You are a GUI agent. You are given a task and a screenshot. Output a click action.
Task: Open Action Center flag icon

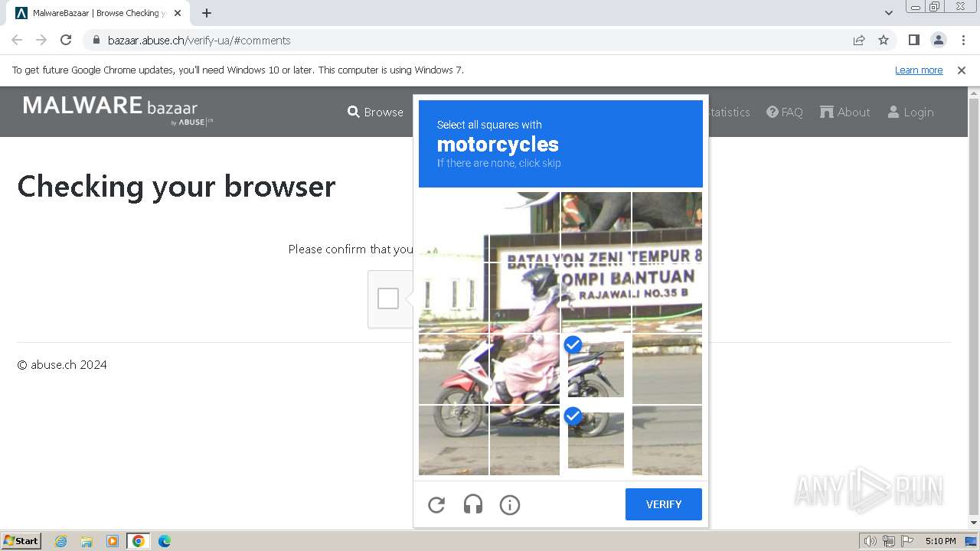907,541
